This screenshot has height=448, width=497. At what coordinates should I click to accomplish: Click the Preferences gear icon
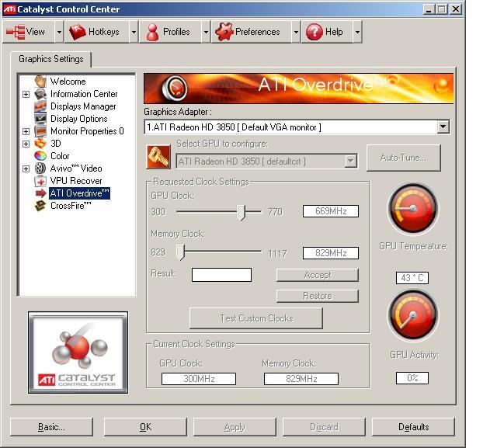point(224,32)
